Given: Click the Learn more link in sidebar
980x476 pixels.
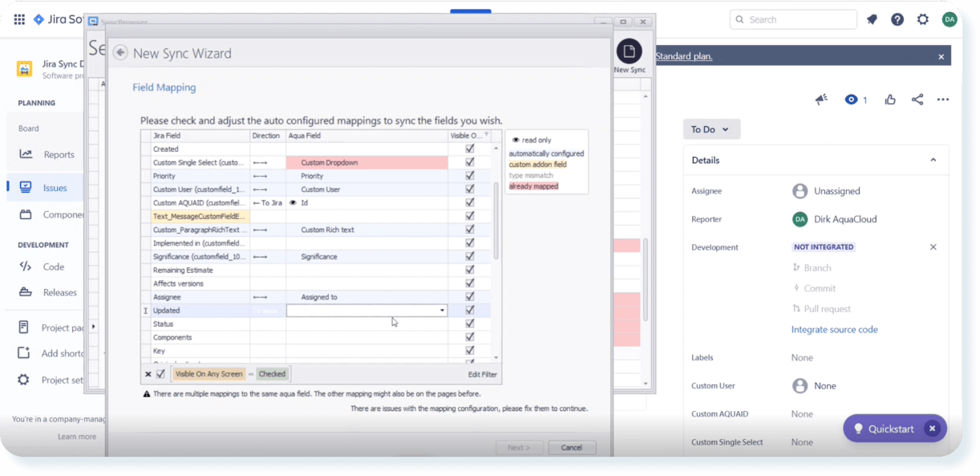Looking at the screenshot, I should pos(77,437).
